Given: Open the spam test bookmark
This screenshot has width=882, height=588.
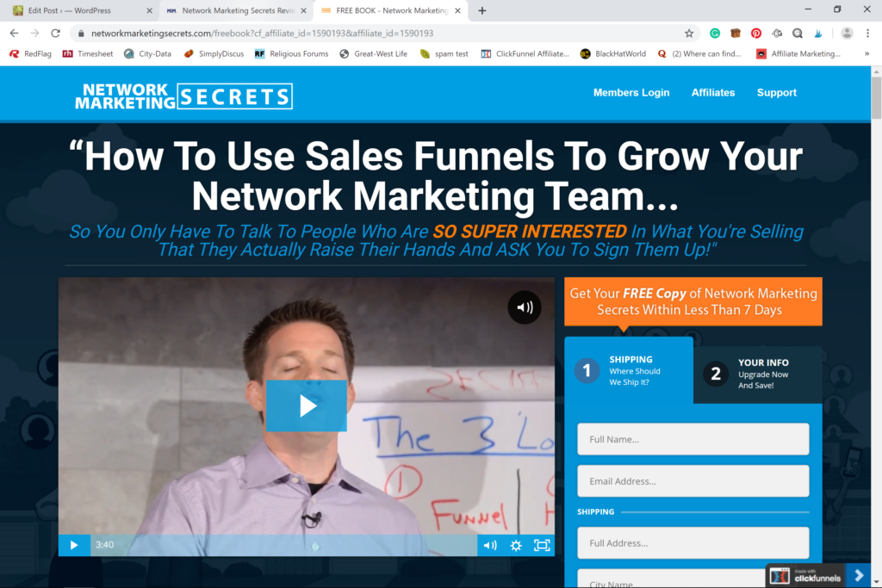Looking at the screenshot, I should pos(444,54).
